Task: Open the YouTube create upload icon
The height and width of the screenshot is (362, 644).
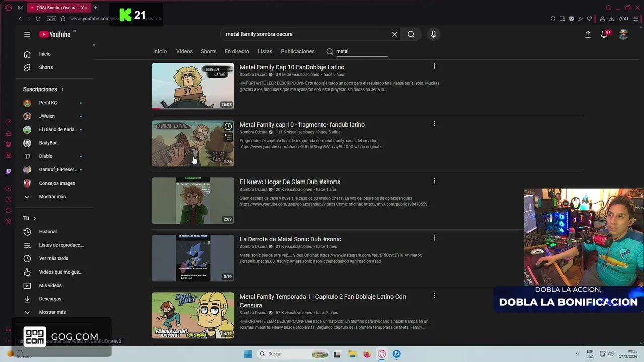Action: coord(588,34)
